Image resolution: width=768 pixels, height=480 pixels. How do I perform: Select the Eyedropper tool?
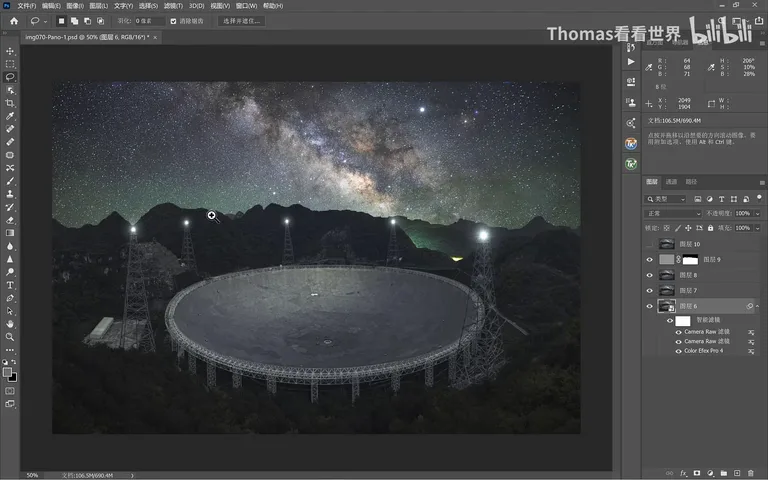coord(10,116)
